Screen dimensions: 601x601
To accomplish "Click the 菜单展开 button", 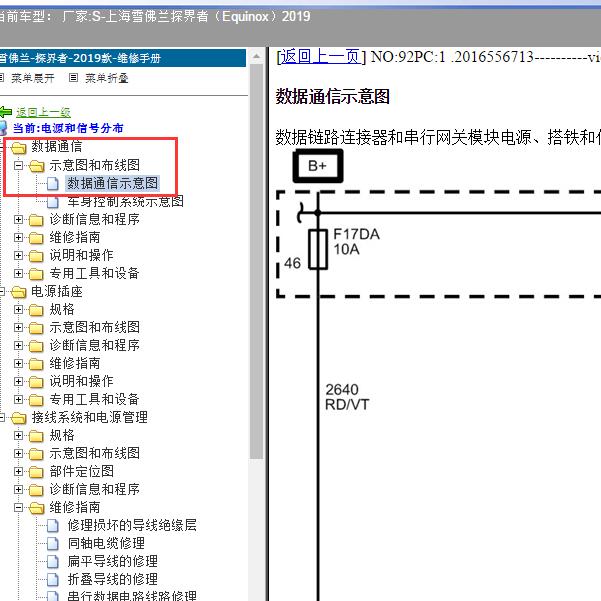I will click(32, 78).
